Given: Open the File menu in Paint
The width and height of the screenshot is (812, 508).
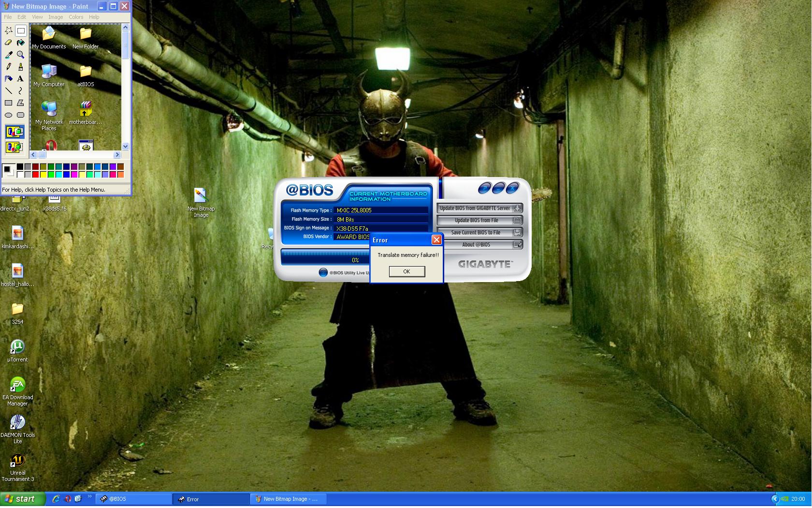Looking at the screenshot, I should coord(8,17).
